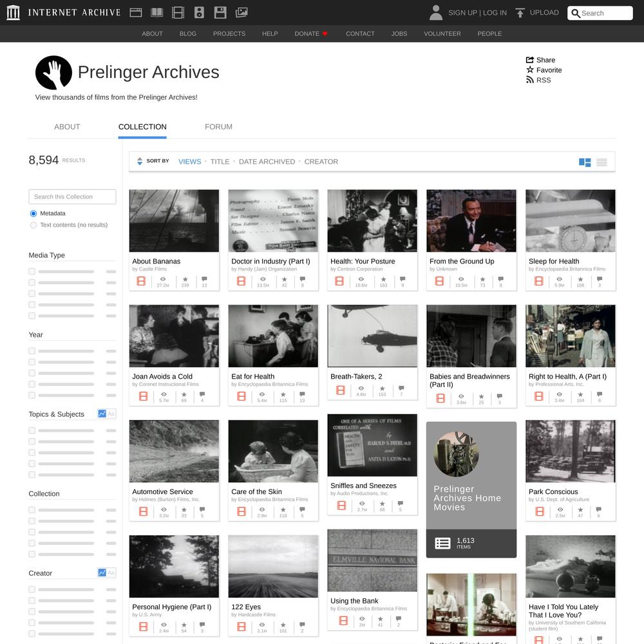
Task: Check the first Year filter checkbox
Action: [32, 351]
